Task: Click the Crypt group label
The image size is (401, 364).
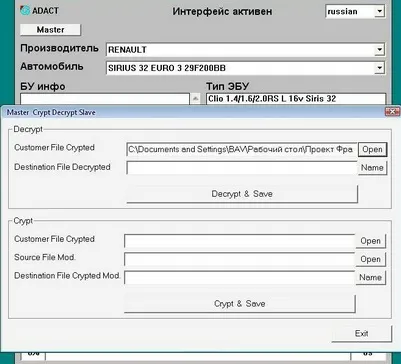Action: point(23,221)
